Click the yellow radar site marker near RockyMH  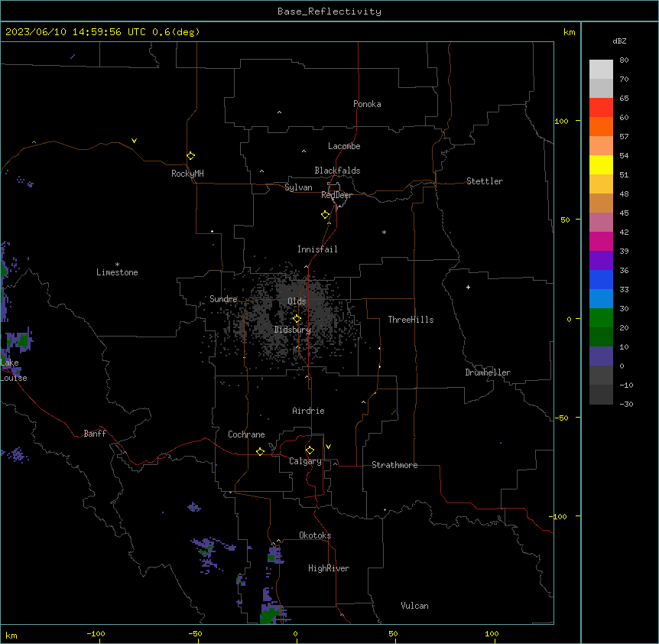coord(191,156)
